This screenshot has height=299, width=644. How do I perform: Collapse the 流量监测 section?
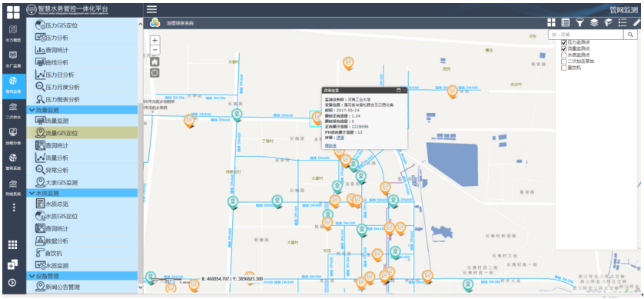coord(82,110)
